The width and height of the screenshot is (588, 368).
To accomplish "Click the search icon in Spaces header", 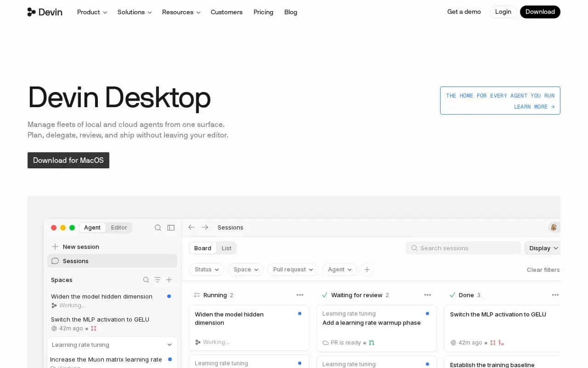I will coord(146,280).
